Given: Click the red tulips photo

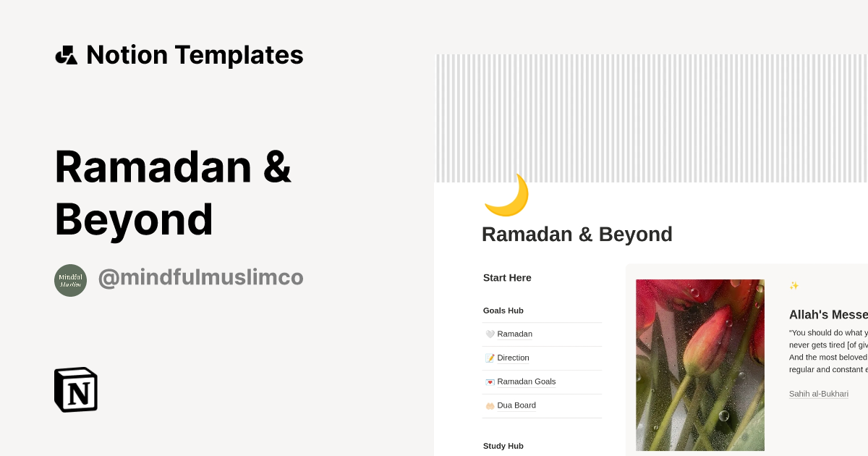Looking at the screenshot, I should pyautogui.click(x=699, y=364).
